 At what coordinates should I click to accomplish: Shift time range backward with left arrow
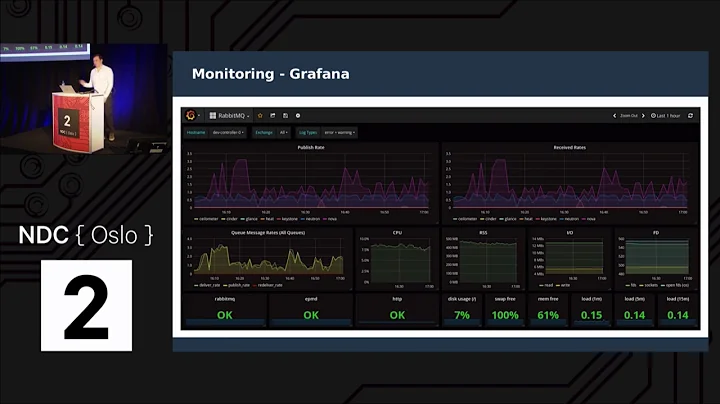click(x=614, y=116)
